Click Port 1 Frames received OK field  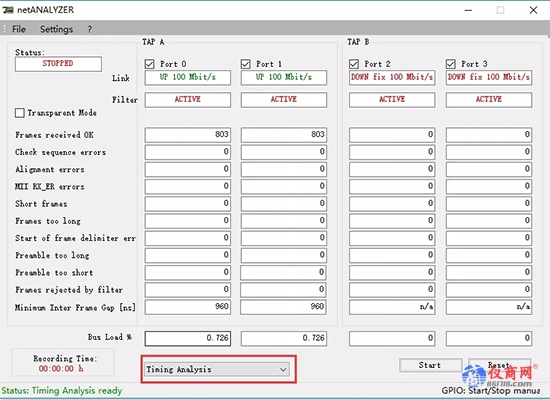283,135
